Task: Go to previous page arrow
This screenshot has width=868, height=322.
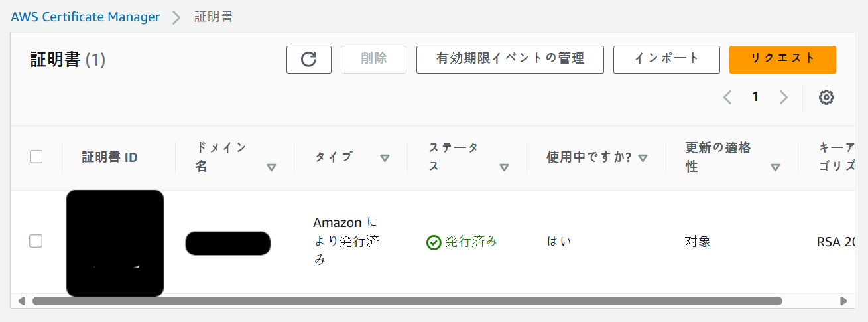Action: pyautogui.click(x=727, y=98)
